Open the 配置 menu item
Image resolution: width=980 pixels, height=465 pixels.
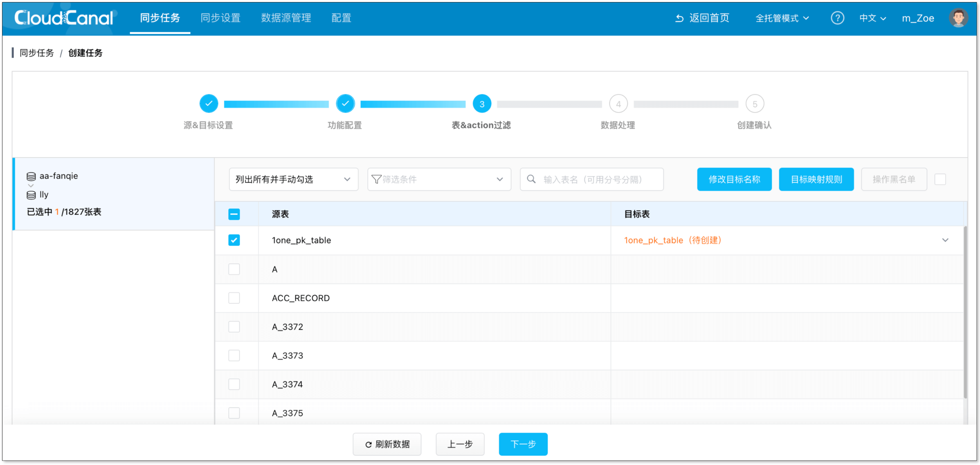[x=341, y=18]
